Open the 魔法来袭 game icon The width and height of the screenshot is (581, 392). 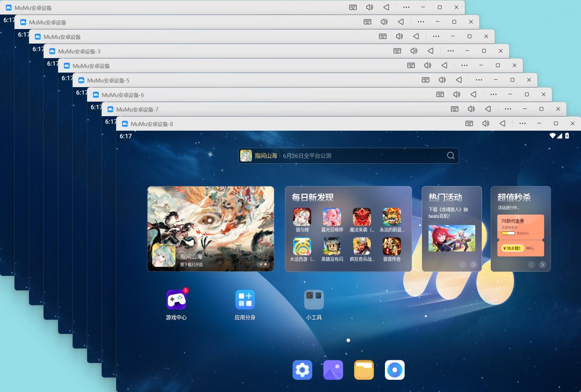[x=362, y=217]
